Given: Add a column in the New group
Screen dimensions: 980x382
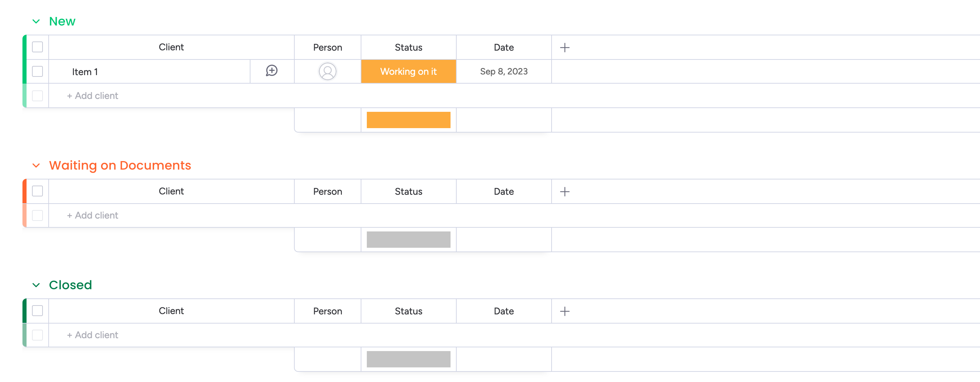Looking at the screenshot, I should tap(565, 48).
